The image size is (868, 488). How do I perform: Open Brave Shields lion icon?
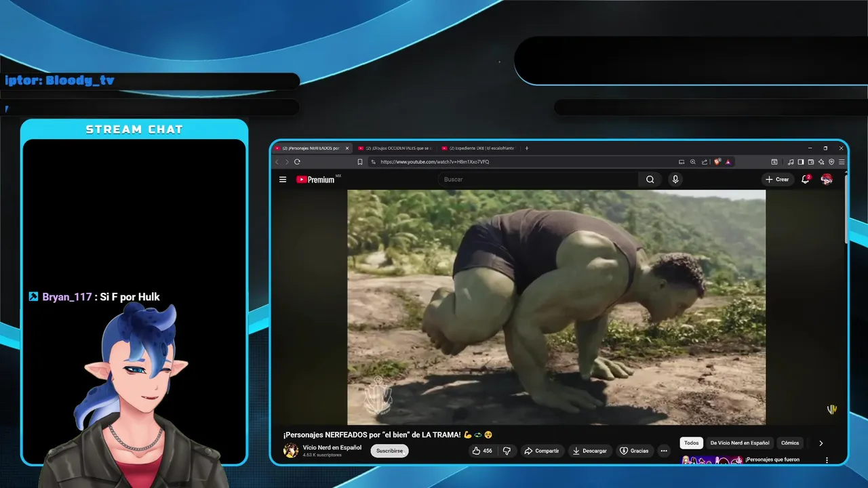pyautogui.click(x=717, y=162)
